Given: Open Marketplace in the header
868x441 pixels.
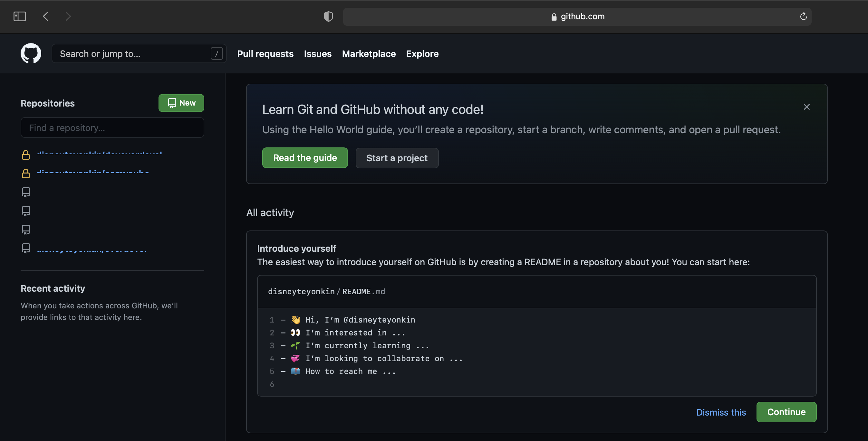Looking at the screenshot, I should 369,53.
